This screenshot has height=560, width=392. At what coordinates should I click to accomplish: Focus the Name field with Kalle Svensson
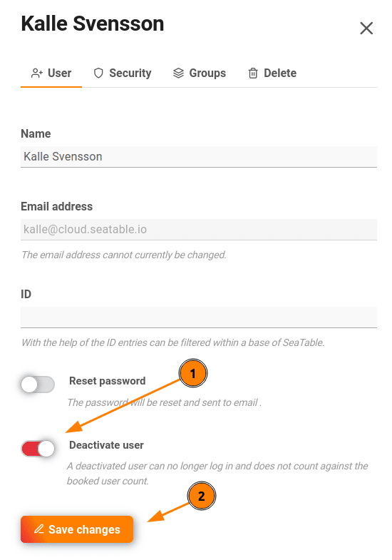click(199, 156)
